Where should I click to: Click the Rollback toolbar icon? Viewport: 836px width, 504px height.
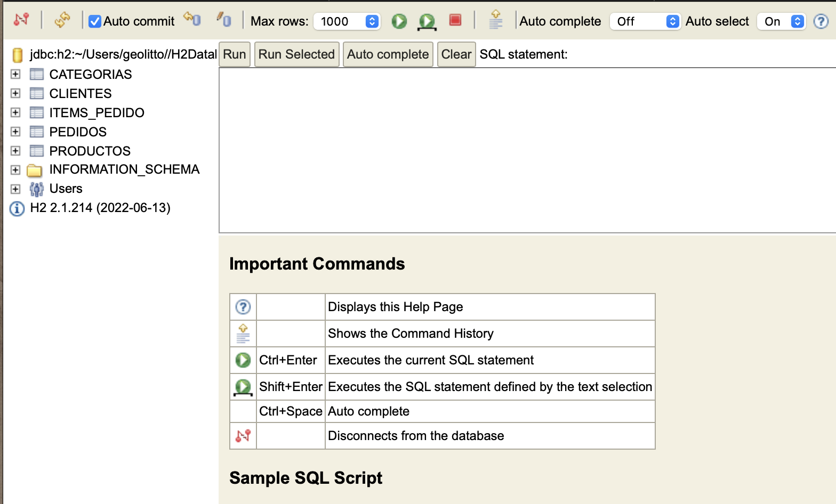192,19
